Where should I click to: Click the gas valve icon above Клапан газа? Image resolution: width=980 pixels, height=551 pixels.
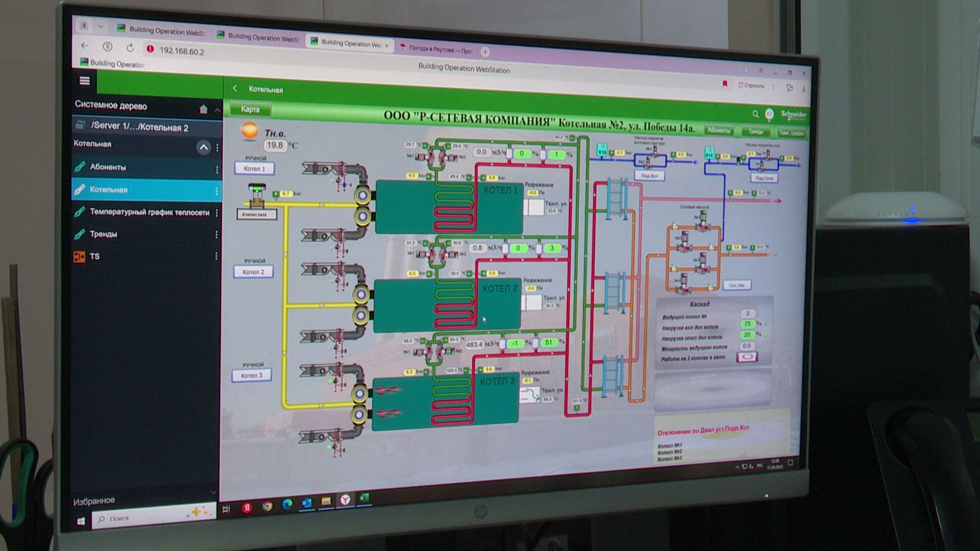point(257,196)
